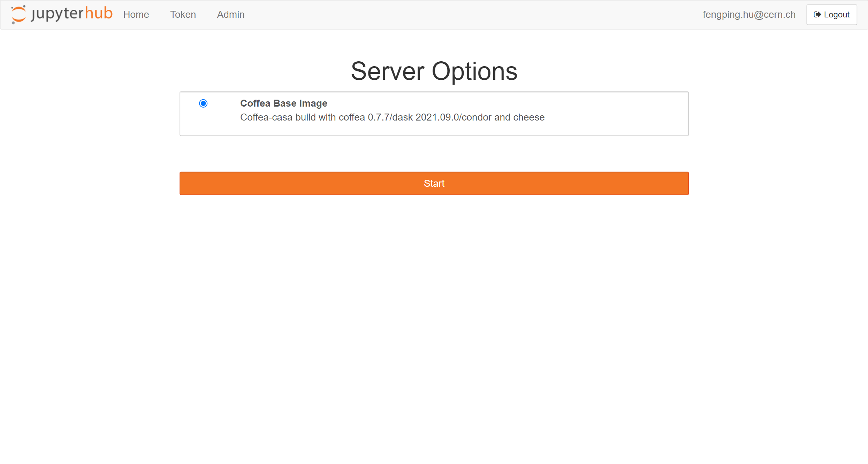Screen dimensions: 868x464
Task: Open the Admin page
Action: point(231,15)
